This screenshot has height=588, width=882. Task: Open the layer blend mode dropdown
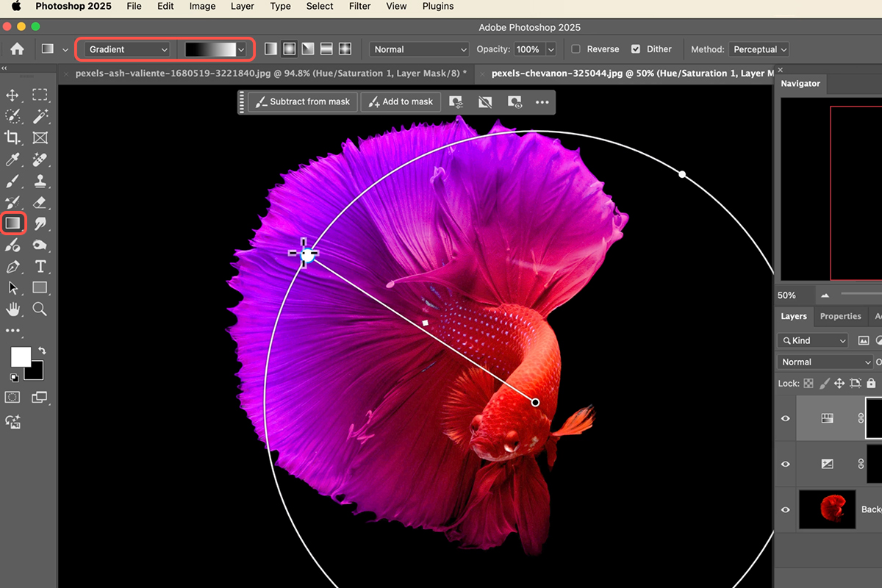point(825,362)
